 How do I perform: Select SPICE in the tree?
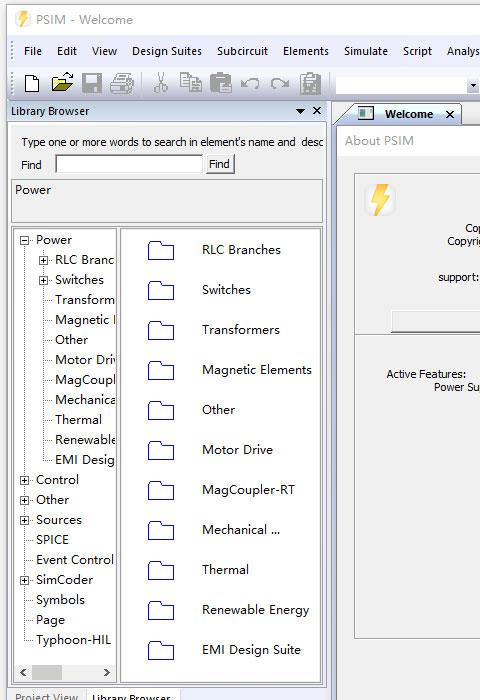coord(52,540)
